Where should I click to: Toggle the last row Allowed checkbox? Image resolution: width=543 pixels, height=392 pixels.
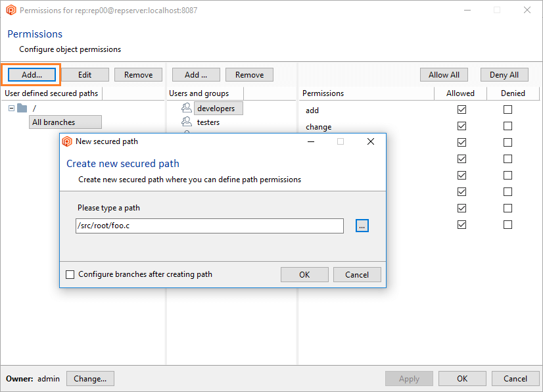pos(461,224)
